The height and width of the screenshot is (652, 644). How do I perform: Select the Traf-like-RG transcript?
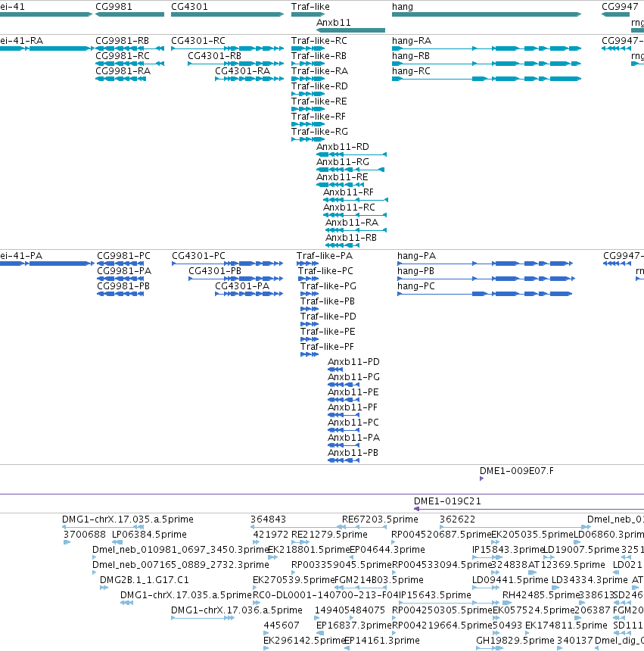(x=308, y=139)
